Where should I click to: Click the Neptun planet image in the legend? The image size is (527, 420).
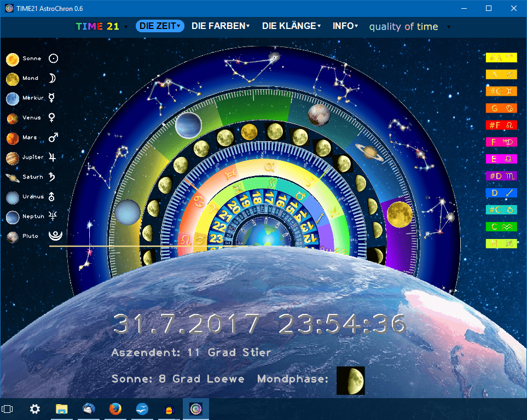click(x=13, y=218)
